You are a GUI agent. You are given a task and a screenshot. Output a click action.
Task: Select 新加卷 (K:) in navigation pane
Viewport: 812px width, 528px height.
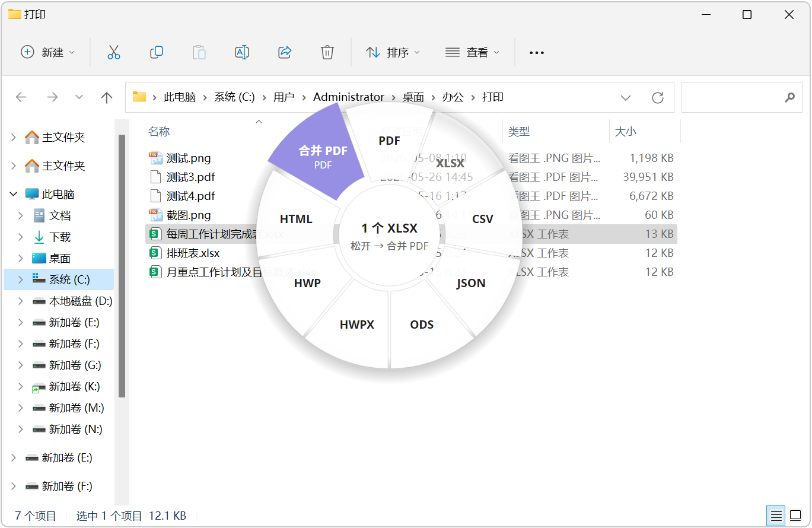74,386
